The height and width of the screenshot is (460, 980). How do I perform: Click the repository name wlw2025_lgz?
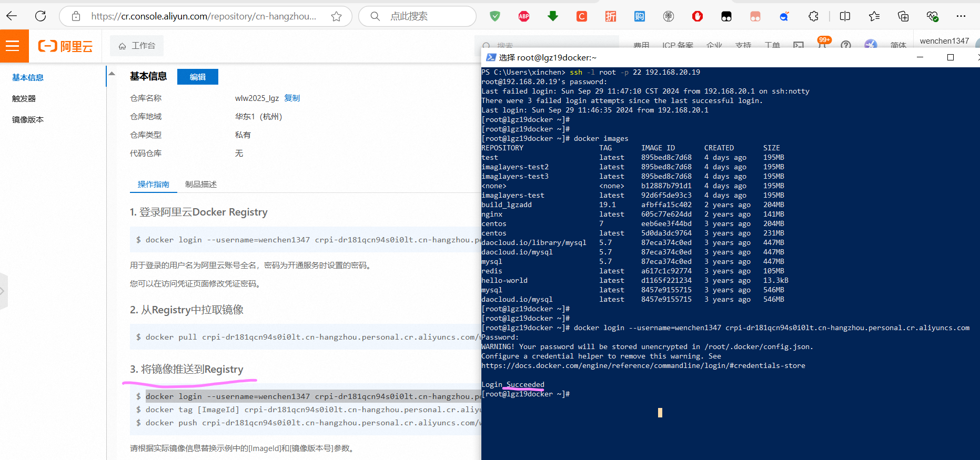point(257,98)
